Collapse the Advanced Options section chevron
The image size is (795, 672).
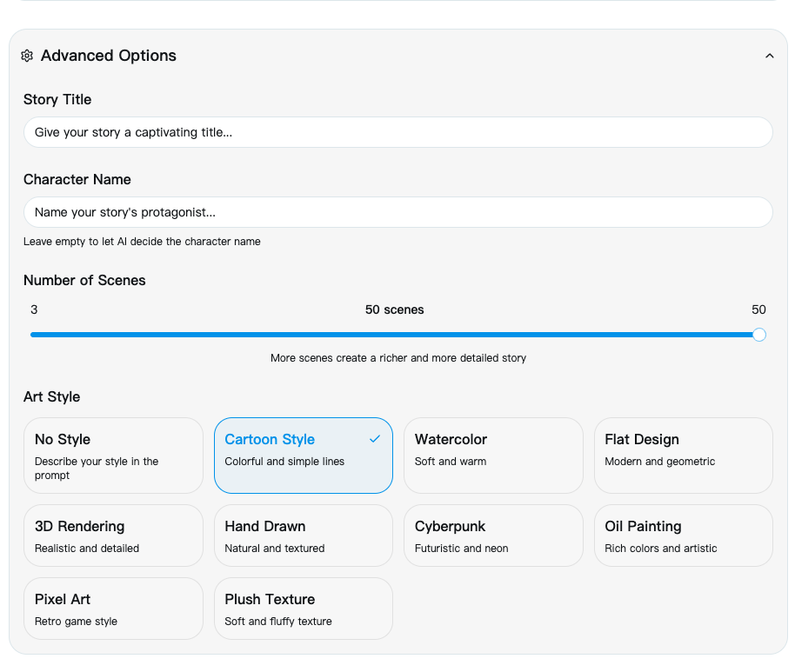(769, 56)
